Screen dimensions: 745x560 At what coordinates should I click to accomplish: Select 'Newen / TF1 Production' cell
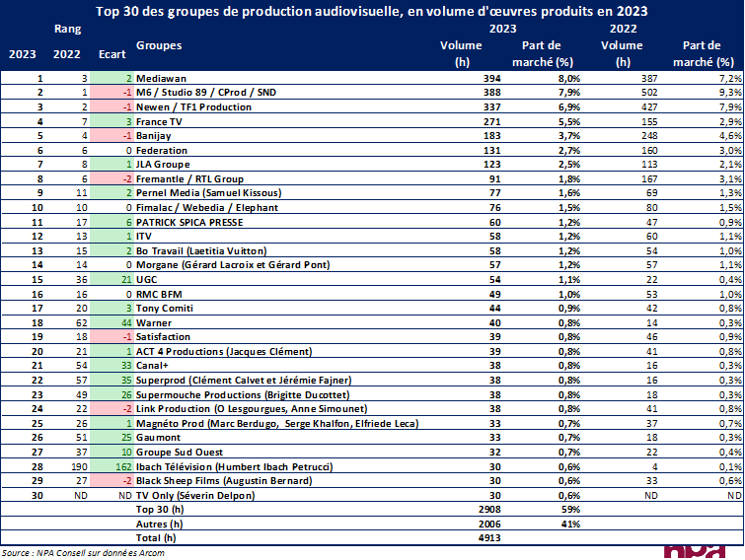[193, 106]
